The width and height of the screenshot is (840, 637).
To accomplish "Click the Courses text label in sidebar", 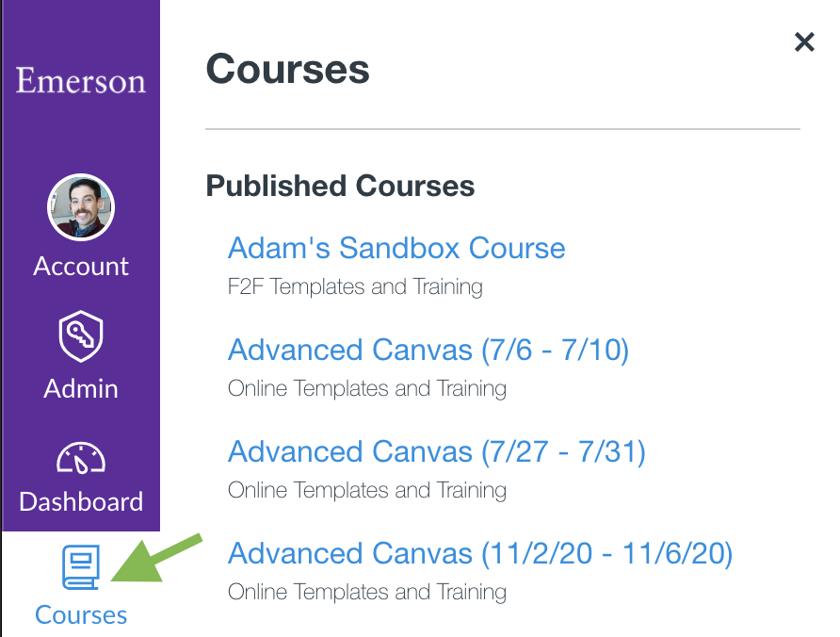I will (x=81, y=615).
